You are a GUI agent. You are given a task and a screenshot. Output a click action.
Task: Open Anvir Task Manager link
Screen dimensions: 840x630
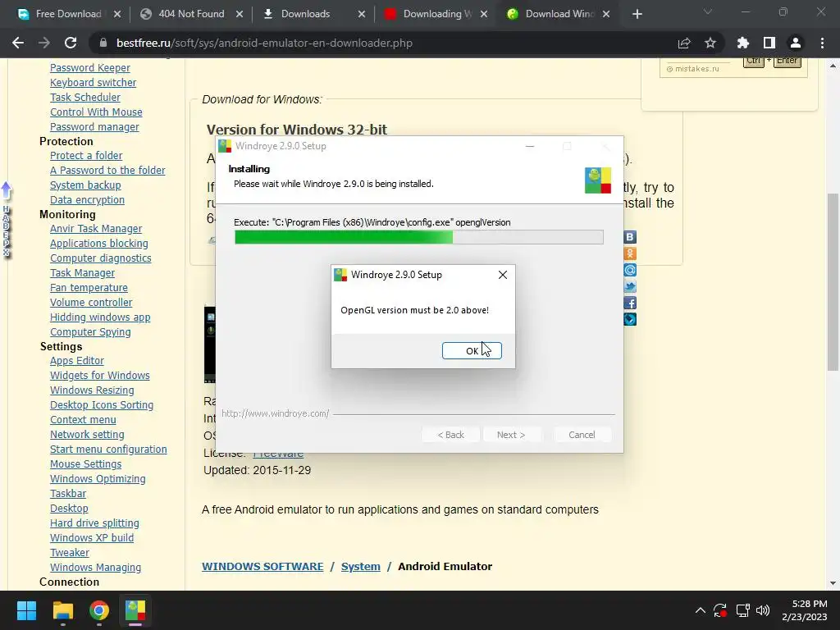[96, 229]
